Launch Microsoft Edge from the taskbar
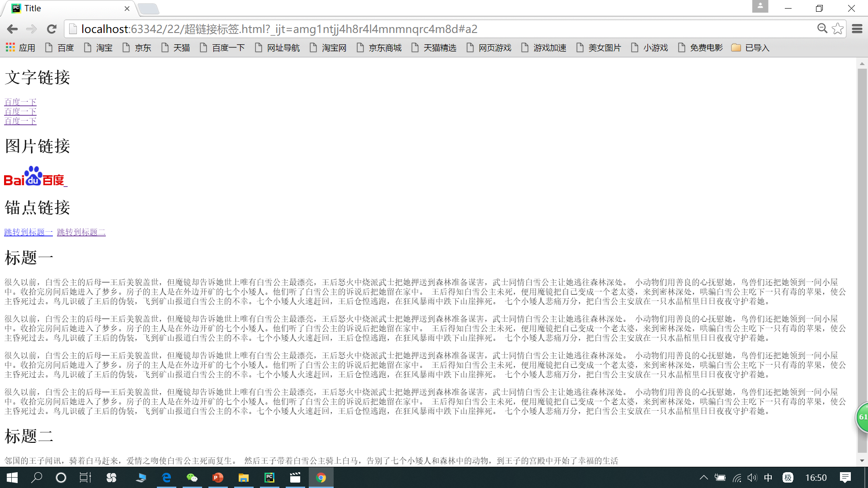 tap(166, 478)
